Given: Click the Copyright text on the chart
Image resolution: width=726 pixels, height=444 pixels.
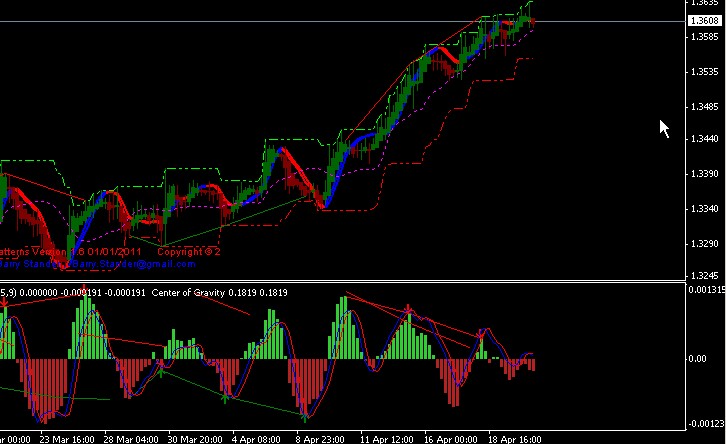Looking at the screenshot, I should point(189,252).
